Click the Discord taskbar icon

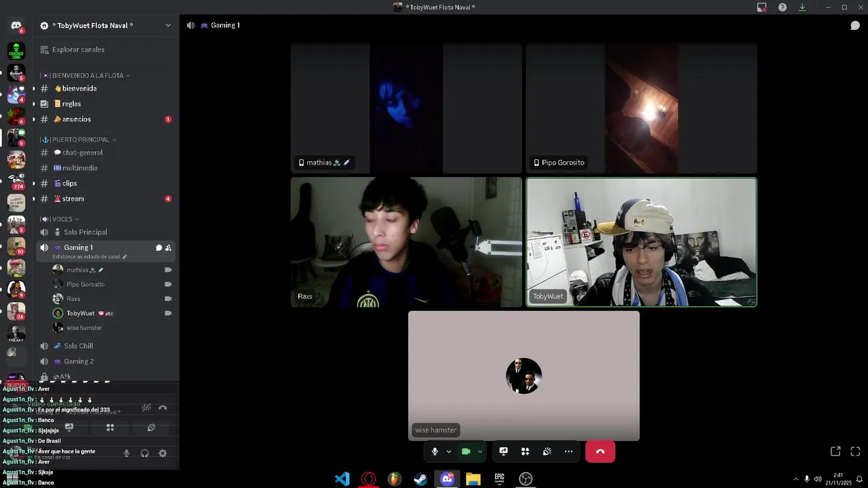447,479
